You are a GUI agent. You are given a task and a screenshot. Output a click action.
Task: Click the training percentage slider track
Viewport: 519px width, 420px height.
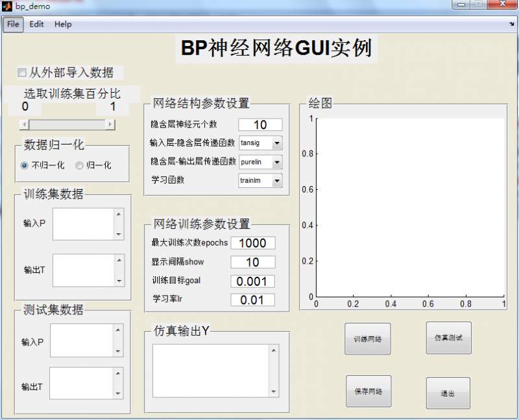[67, 124]
